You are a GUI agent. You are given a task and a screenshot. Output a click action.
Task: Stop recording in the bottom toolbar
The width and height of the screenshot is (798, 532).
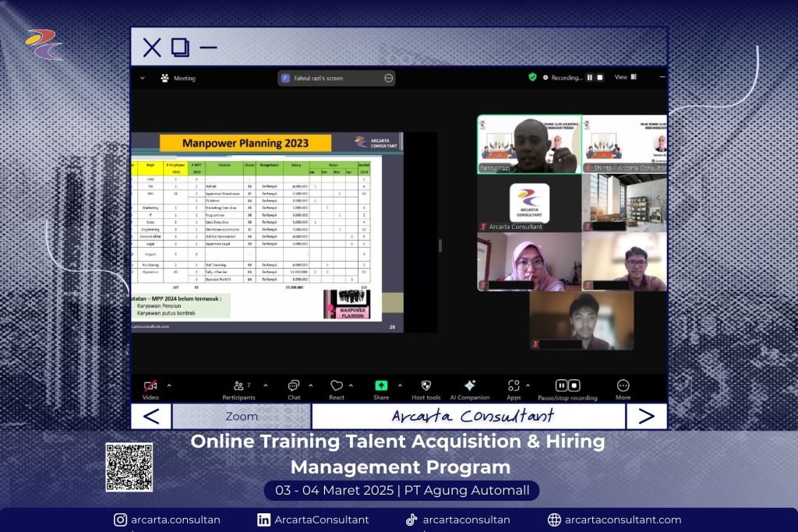[574, 386]
